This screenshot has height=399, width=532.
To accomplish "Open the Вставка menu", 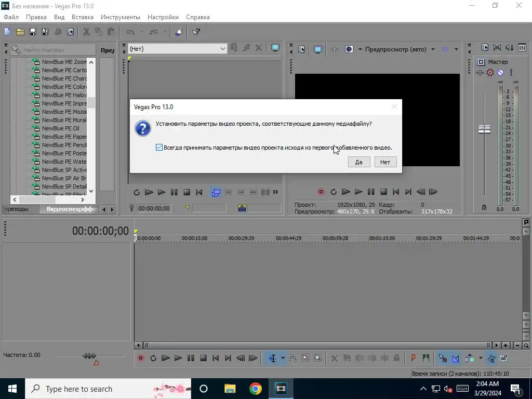I will point(83,17).
